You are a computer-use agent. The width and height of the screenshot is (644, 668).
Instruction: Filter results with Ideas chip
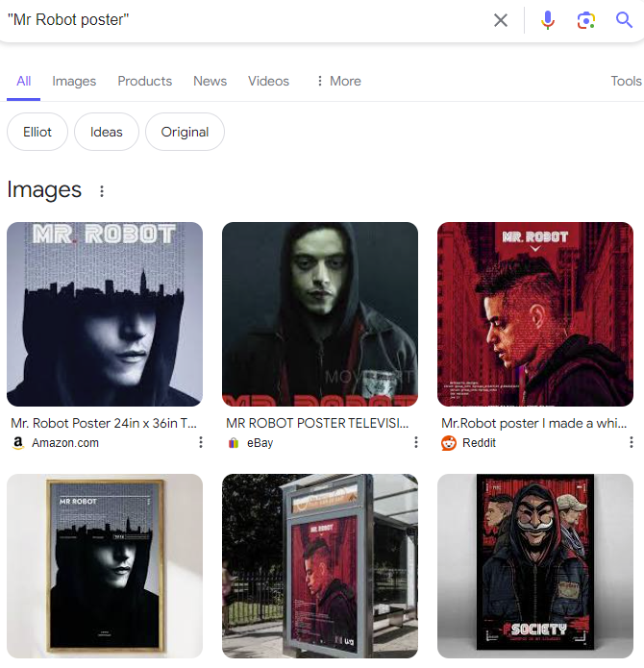click(x=107, y=132)
